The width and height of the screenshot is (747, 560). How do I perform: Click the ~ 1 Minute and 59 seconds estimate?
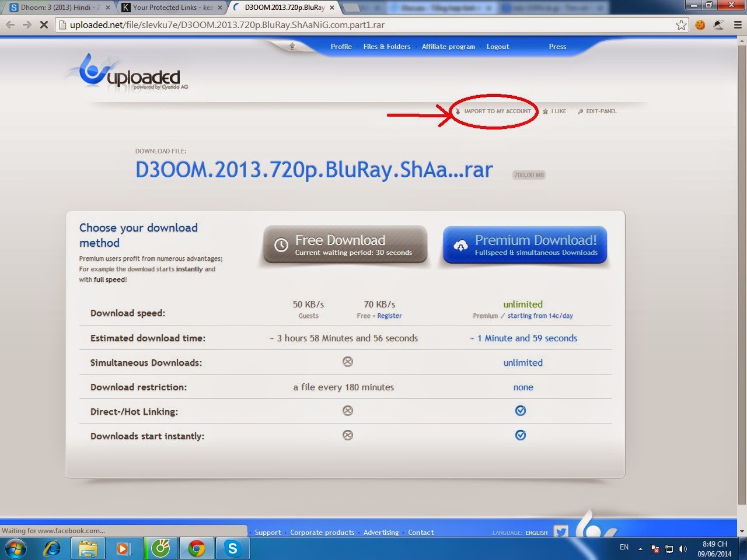pos(523,338)
